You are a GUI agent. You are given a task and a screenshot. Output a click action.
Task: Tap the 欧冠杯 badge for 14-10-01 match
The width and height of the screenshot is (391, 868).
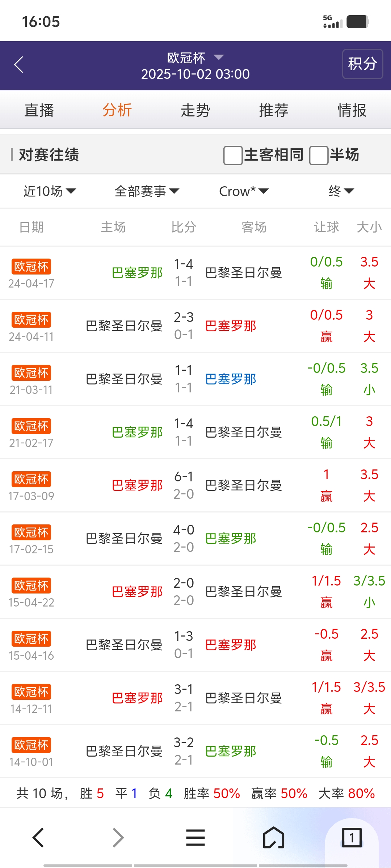tap(31, 745)
